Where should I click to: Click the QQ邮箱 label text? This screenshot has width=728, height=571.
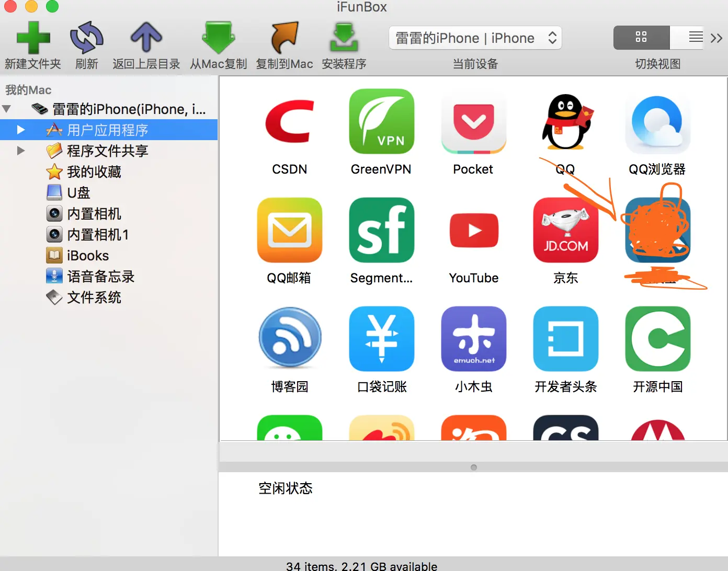click(289, 278)
